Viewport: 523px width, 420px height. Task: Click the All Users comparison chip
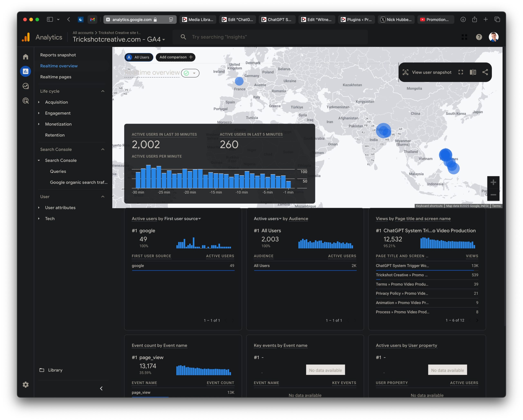coord(139,57)
